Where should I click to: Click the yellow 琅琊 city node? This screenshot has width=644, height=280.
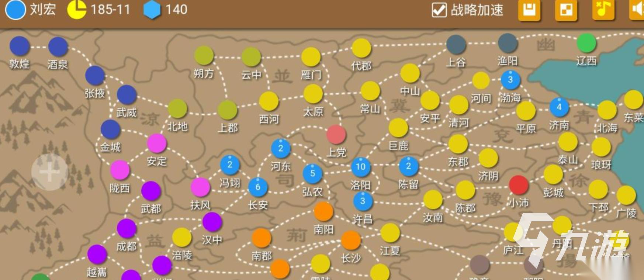(601, 147)
